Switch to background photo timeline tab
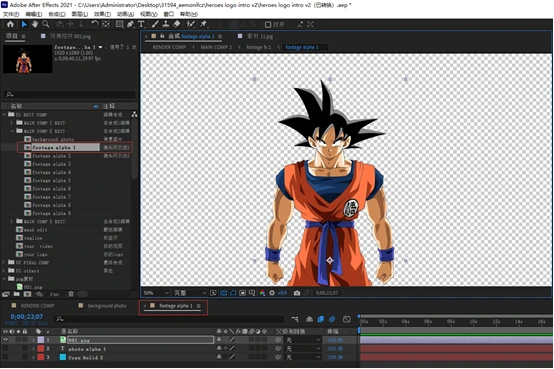554x369 pixels. pyautogui.click(x=107, y=306)
